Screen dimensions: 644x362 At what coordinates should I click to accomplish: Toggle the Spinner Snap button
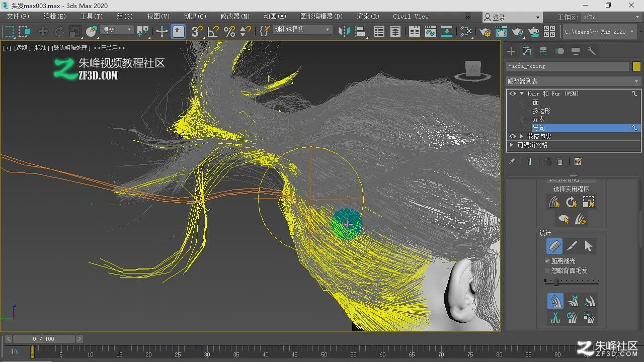(246, 32)
